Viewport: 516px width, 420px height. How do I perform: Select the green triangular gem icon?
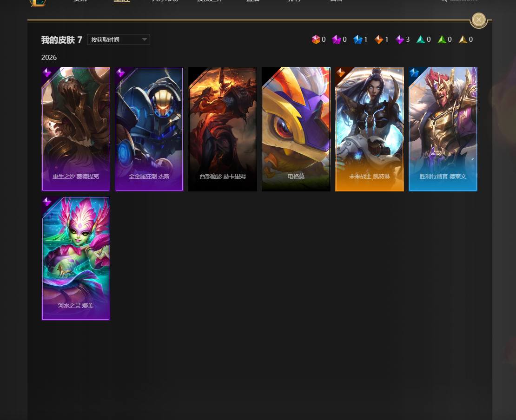click(x=442, y=39)
